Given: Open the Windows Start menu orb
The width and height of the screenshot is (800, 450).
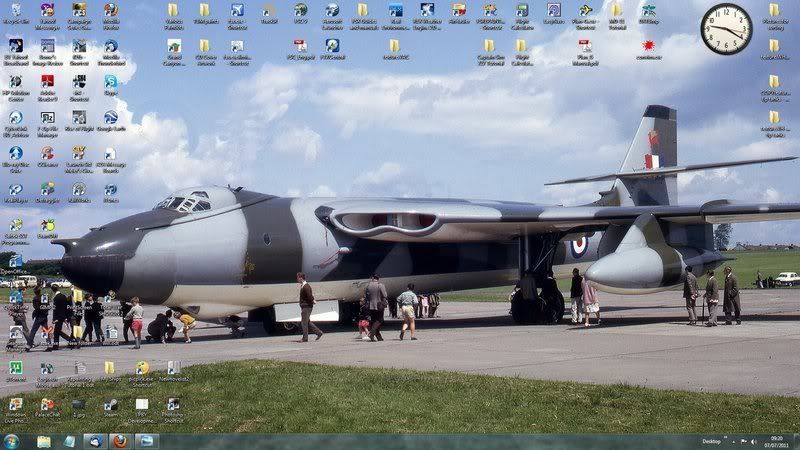Looking at the screenshot, I should coord(12,441).
